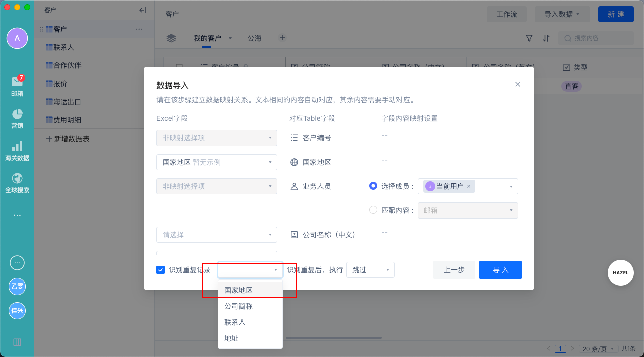Remove 当前用户 tag from member selector
The width and height of the screenshot is (644, 357).
pos(469,186)
